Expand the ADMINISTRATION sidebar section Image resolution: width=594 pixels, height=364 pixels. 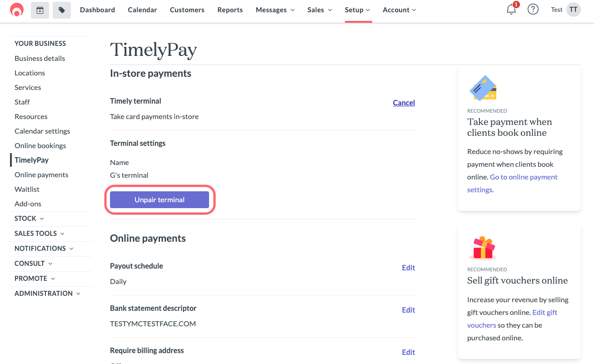tap(47, 294)
